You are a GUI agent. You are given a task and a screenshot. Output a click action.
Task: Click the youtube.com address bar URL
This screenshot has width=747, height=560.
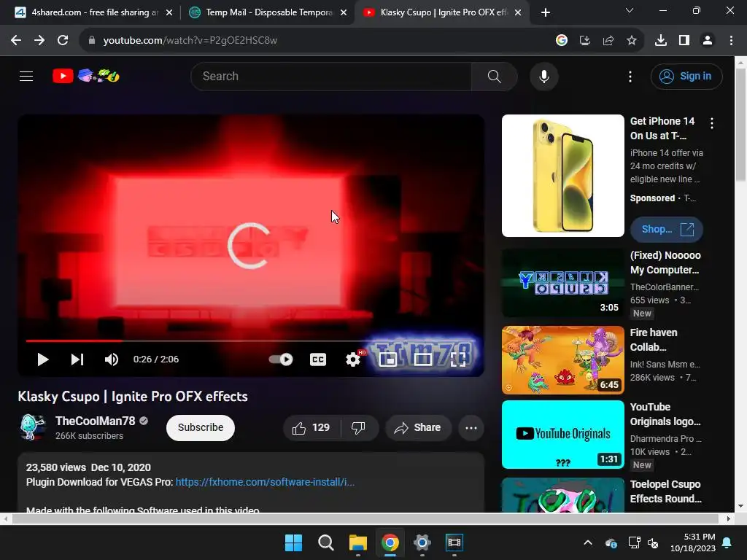[190, 41]
